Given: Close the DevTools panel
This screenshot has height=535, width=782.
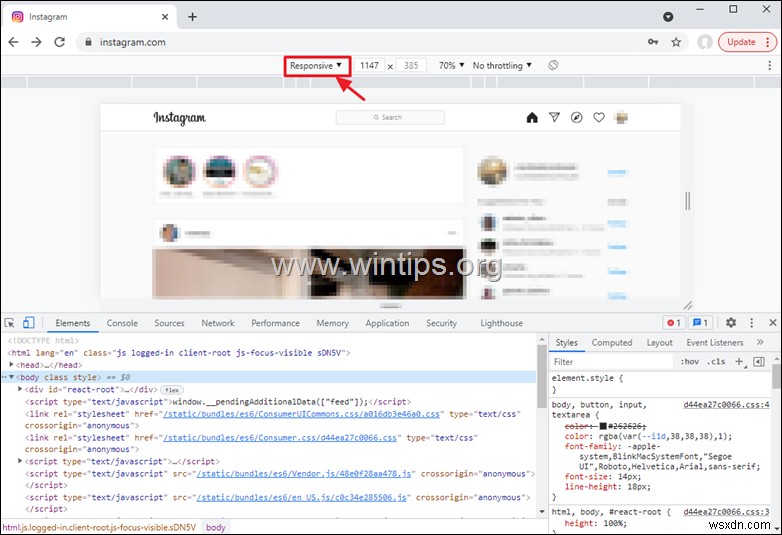Looking at the screenshot, I should click(773, 323).
